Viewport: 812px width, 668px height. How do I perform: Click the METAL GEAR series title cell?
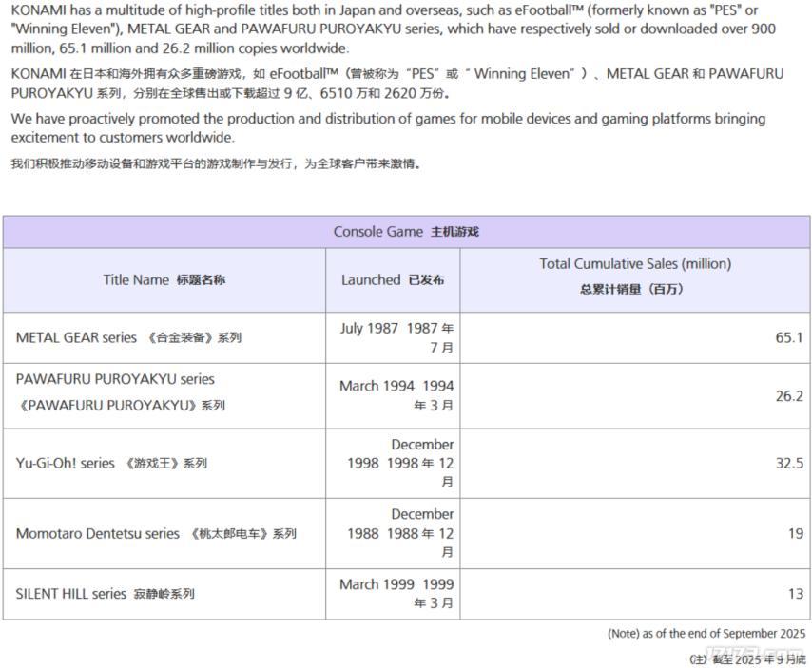click(x=129, y=337)
